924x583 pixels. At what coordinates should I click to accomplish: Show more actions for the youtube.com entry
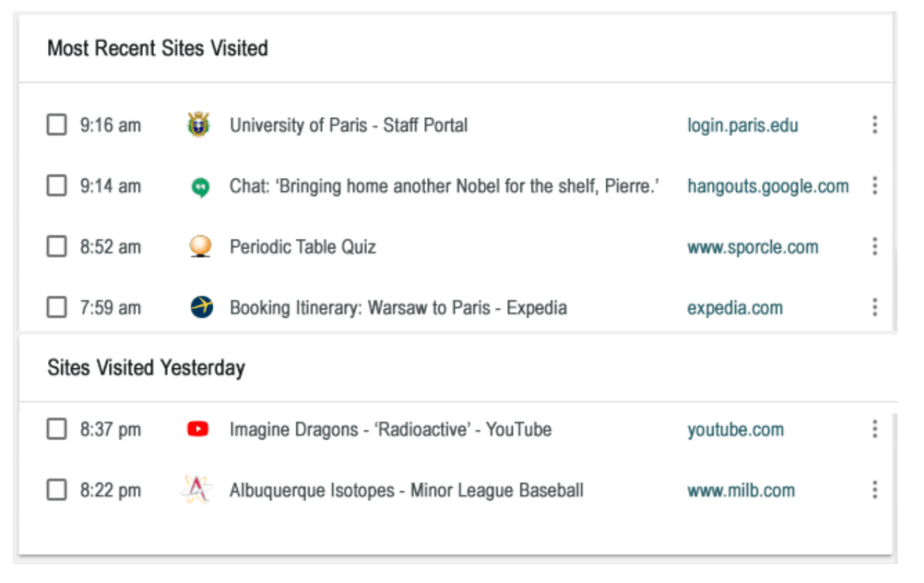tap(874, 429)
